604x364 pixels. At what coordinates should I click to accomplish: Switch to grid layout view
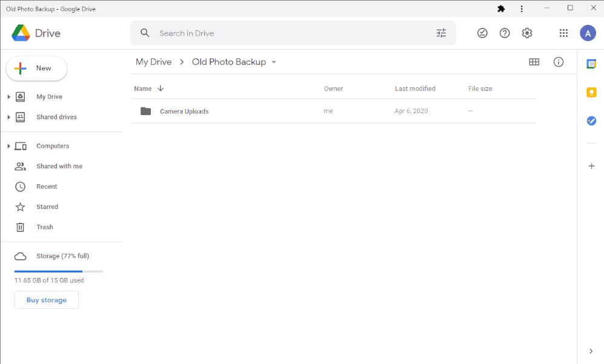click(x=534, y=62)
